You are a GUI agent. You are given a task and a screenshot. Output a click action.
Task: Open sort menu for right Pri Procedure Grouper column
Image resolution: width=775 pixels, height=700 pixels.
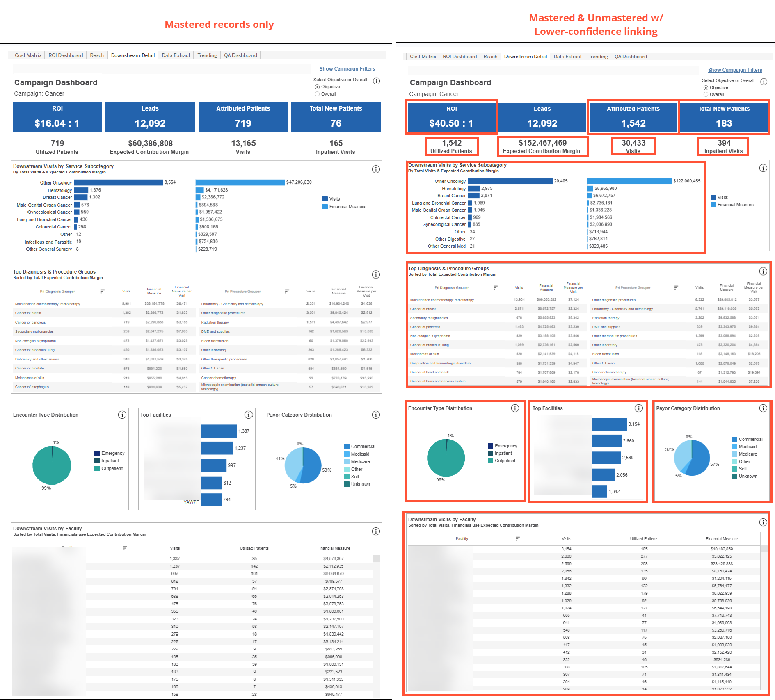tap(676, 287)
